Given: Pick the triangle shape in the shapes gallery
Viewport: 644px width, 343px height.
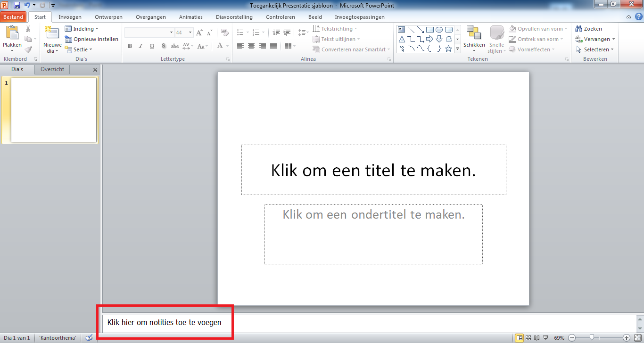Looking at the screenshot, I should pyautogui.click(x=402, y=39).
